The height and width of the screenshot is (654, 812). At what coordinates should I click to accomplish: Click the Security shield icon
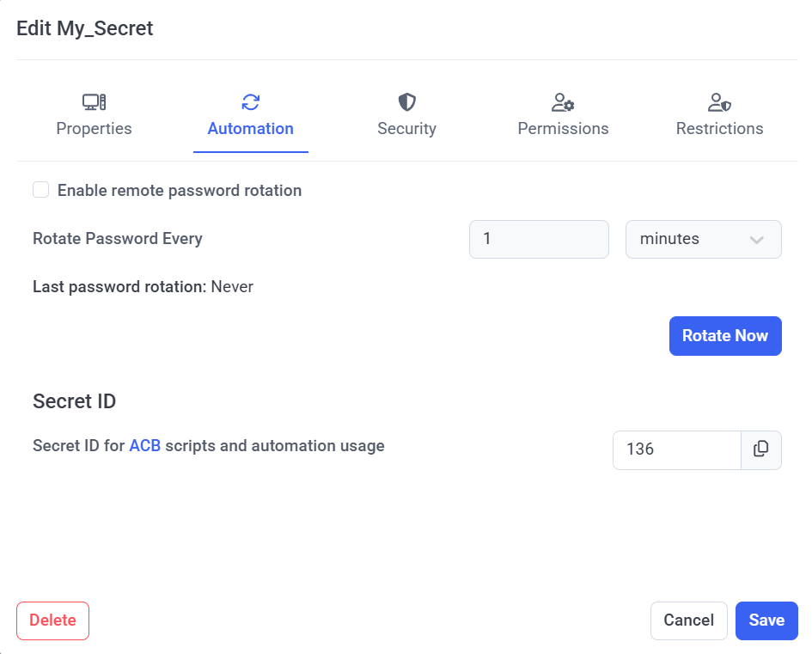[406, 103]
